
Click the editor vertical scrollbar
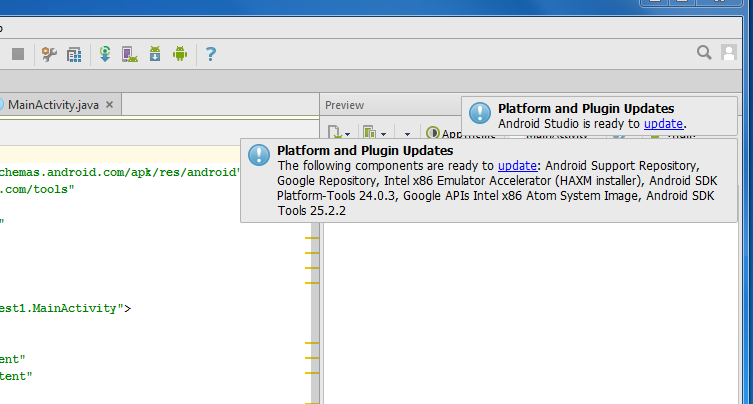pos(315,312)
